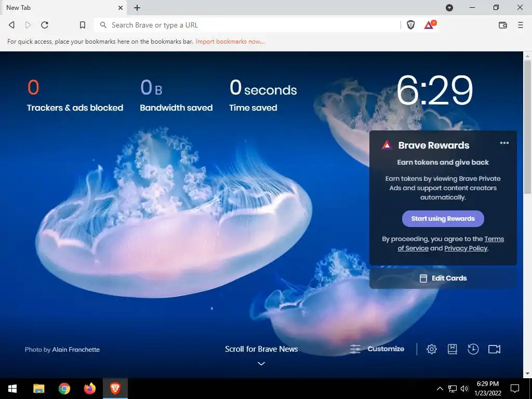Click the scrollbar down arrow
Screen dimensions: 532x399
click(527, 374)
